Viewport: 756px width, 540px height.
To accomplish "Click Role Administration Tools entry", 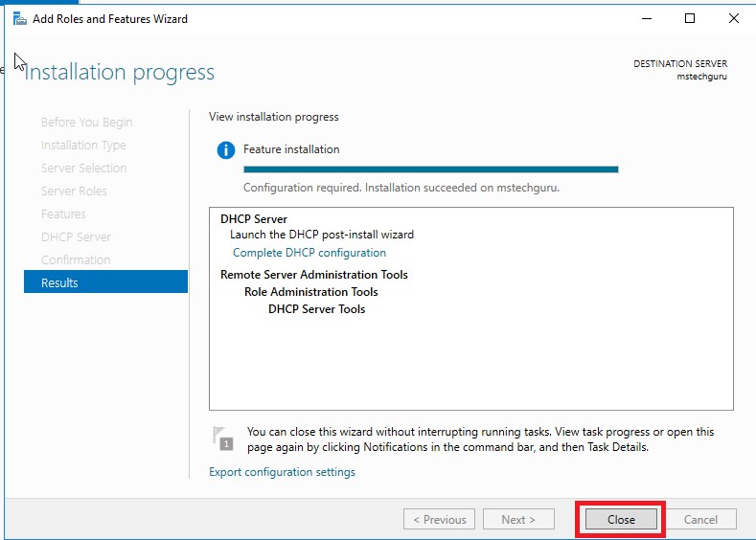I will (311, 292).
